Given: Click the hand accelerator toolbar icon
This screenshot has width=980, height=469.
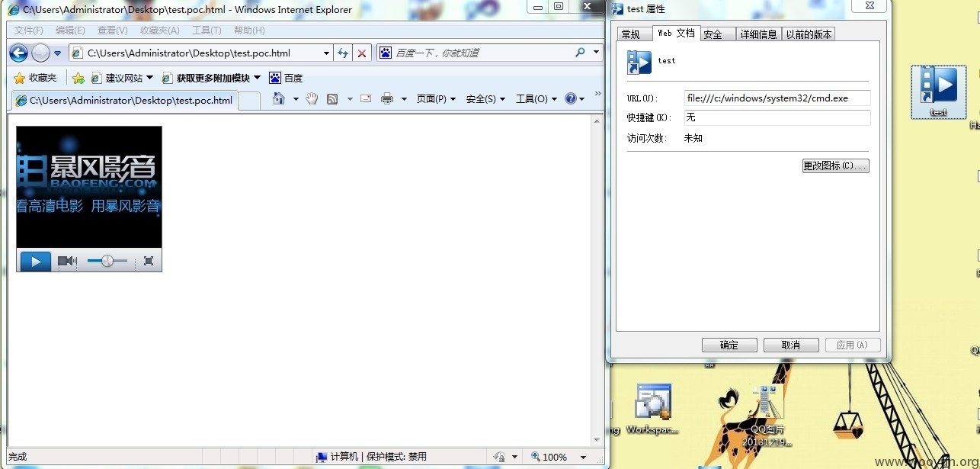Looking at the screenshot, I should pyautogui.click(x=312, y=98).
